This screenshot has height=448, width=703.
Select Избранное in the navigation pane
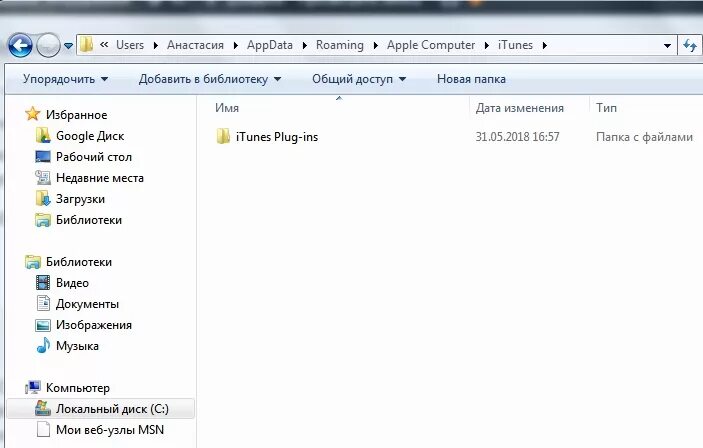point(77,115)
